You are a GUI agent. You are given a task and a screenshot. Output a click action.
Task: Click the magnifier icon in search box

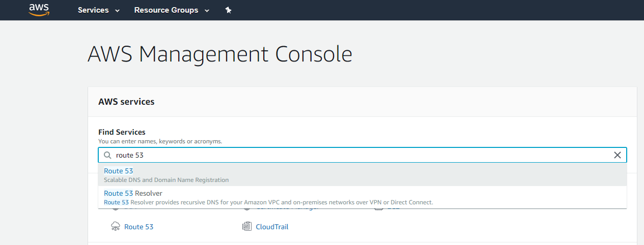[107, 155]
